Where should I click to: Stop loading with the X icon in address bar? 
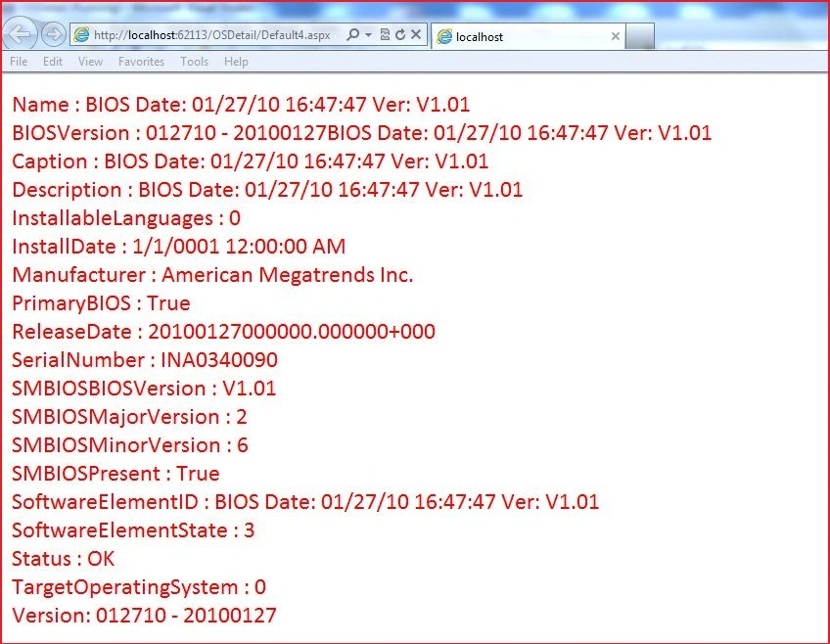416,34
